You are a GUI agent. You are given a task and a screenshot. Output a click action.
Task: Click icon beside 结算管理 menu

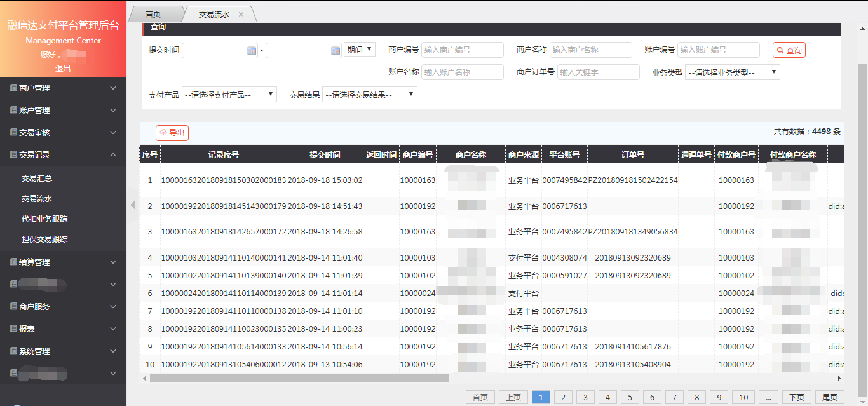13,262
